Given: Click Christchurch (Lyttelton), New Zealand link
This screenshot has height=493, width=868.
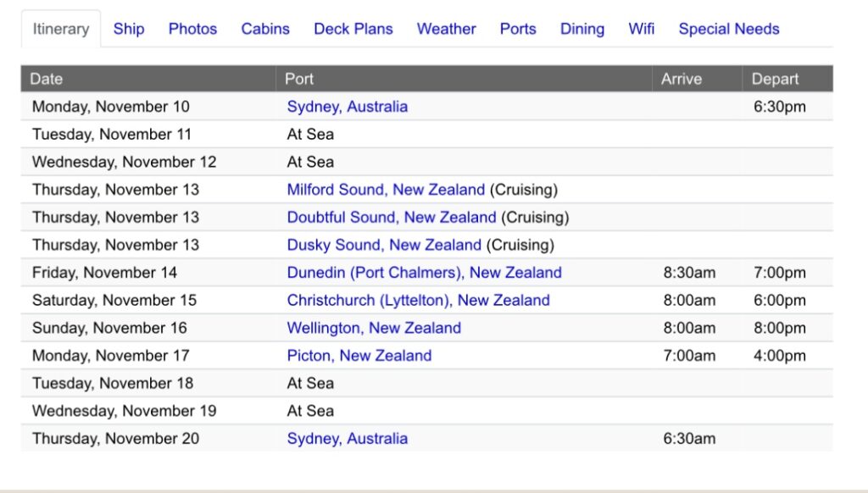Looking at the screenshot, I should 418,301.
